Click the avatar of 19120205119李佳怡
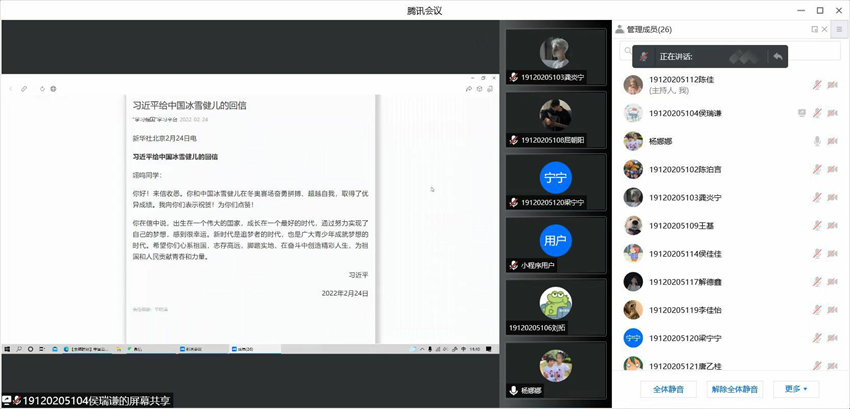This screenshot has width=850, height=409. pyautogui.click(x=632, y=310)
